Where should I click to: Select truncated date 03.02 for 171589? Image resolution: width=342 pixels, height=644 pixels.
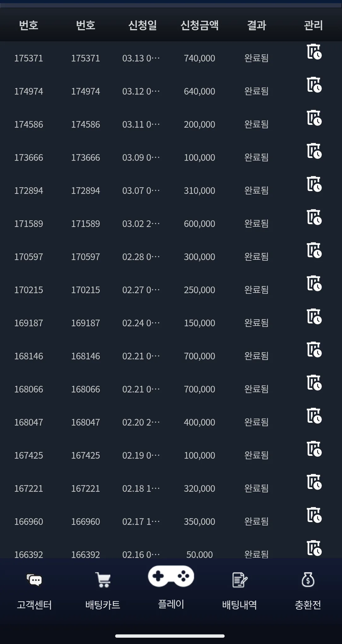[141, 224]
